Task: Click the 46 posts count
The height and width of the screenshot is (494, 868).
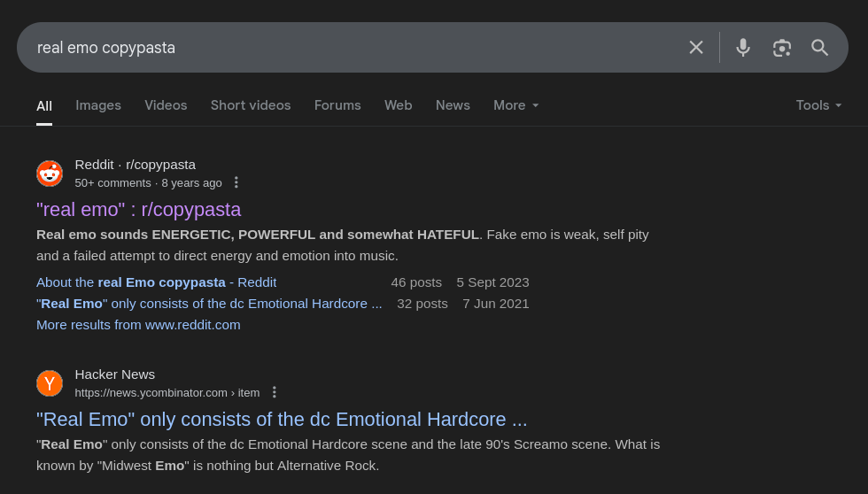Action: [x=416, y=282]
